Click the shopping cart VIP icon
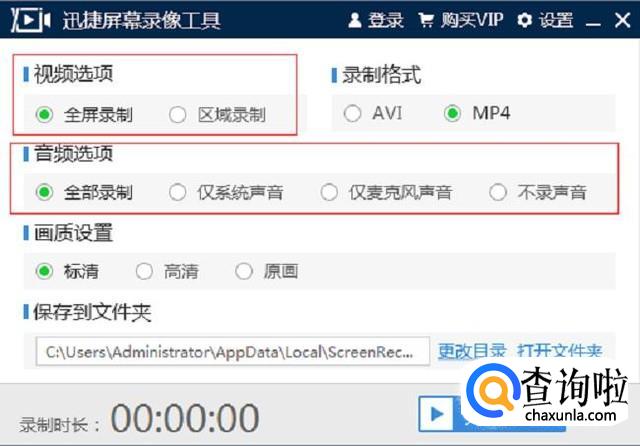This screenshot has height=446, width=640. click(426, 20)
